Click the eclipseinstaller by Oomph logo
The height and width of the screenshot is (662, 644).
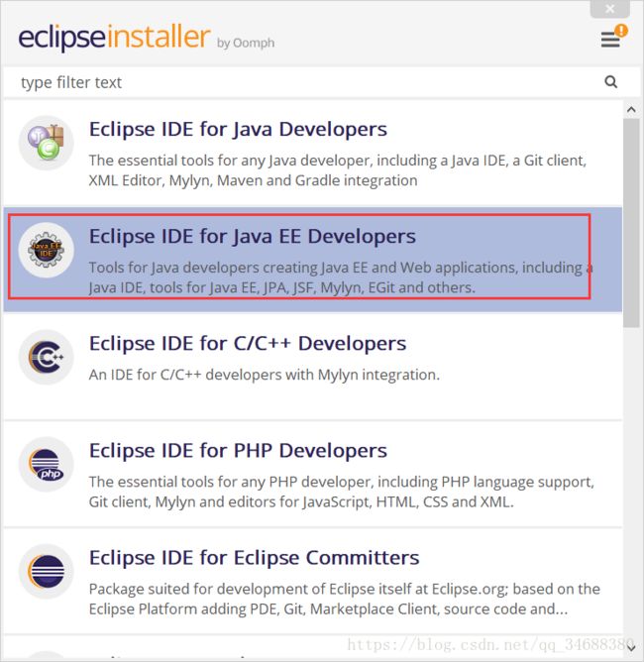point(146,37)
